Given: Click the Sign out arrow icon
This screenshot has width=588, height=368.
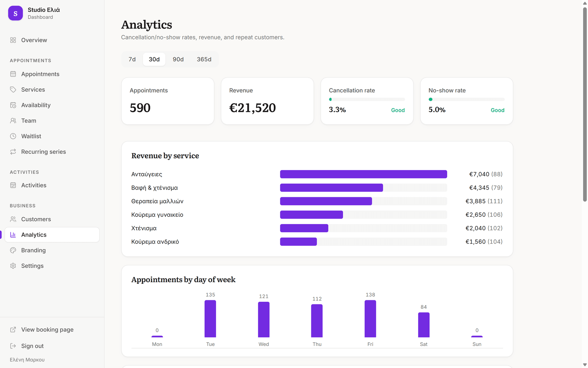Looking at the screenshot, I should [x=13, y=346].
